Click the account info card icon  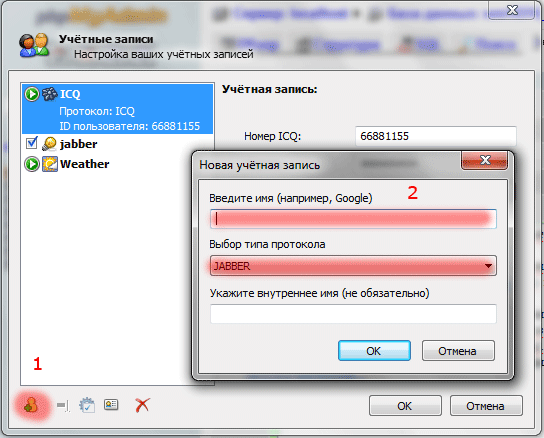(x=111, y=405)
